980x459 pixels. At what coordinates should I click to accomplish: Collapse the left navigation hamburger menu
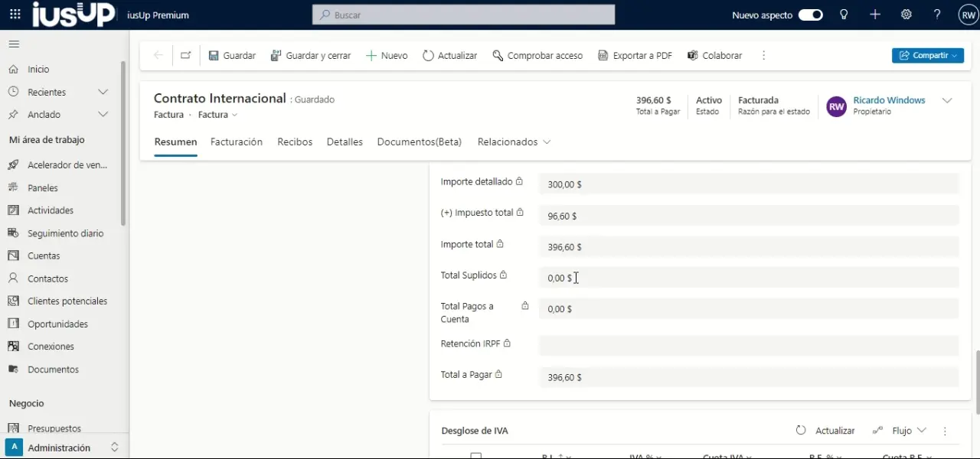point(14,44)
